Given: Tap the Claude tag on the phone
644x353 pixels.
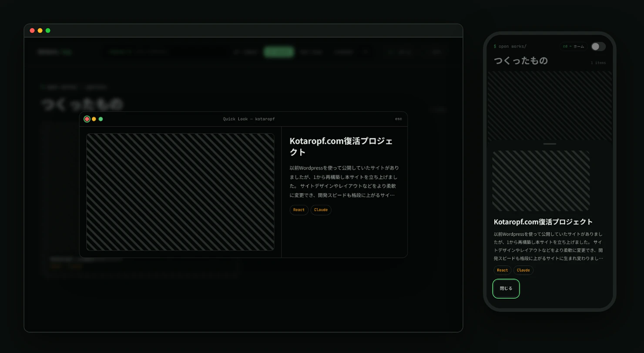Looking at the screenshot, I should (523, 270).
